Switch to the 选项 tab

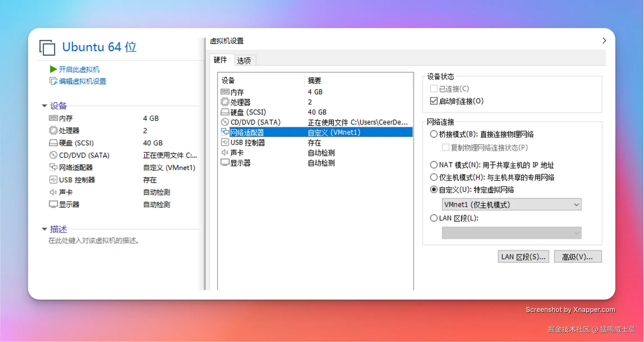tap(244, 60)
